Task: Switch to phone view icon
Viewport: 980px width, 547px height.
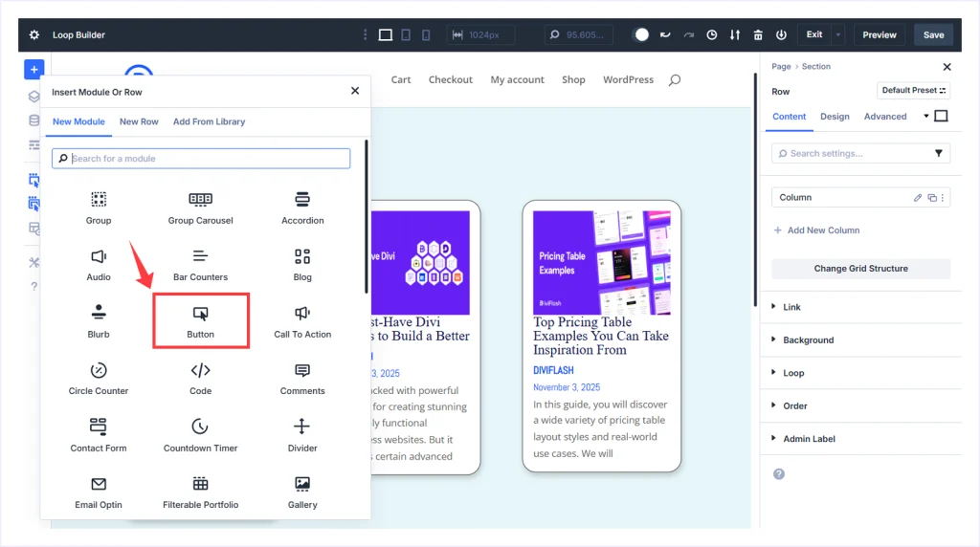Action: point(428,34)
